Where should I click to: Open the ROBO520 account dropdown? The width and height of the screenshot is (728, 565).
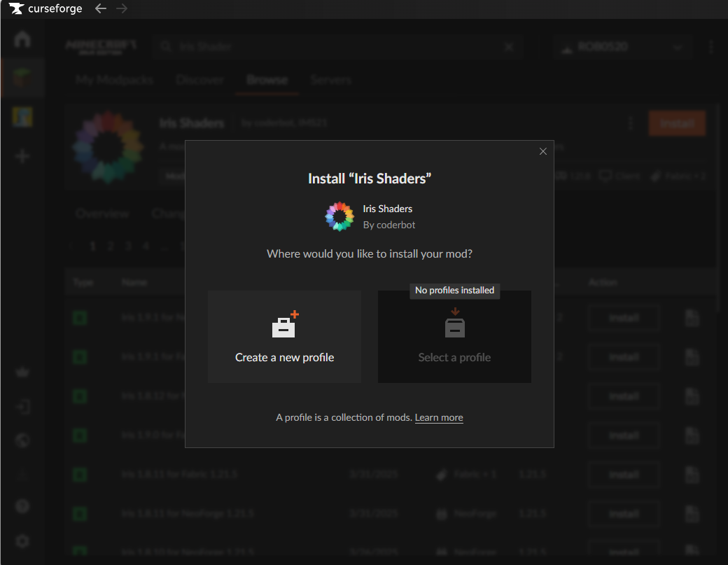(622, 47)
